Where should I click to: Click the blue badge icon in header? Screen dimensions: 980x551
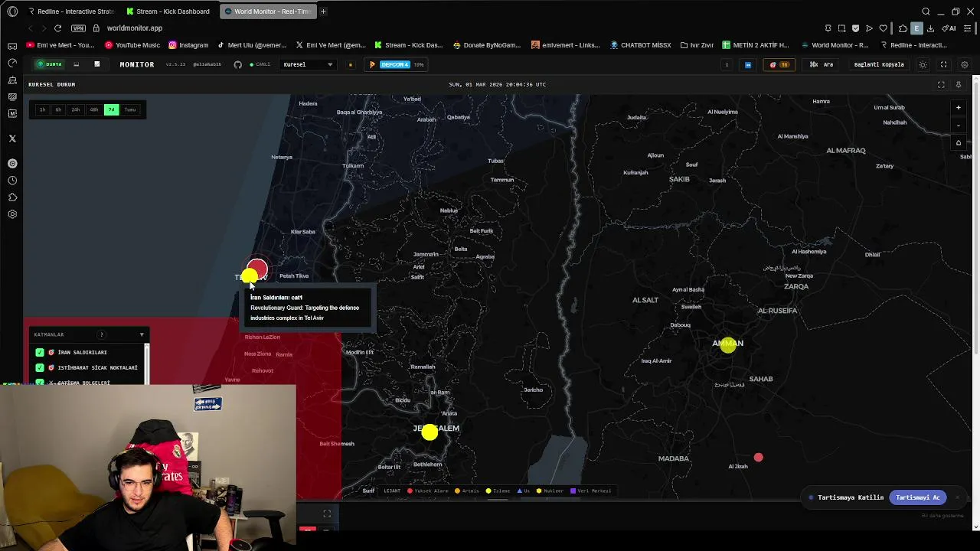[x=748, y=64]
